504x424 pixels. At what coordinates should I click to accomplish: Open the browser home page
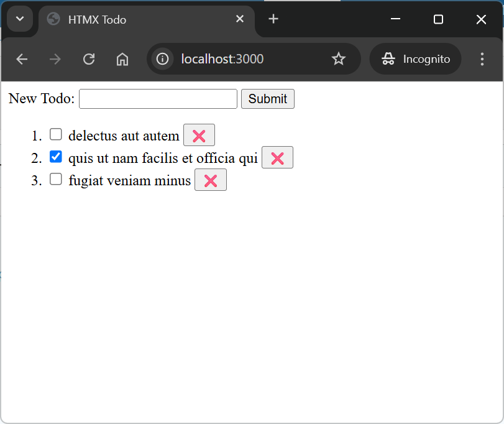122,59
